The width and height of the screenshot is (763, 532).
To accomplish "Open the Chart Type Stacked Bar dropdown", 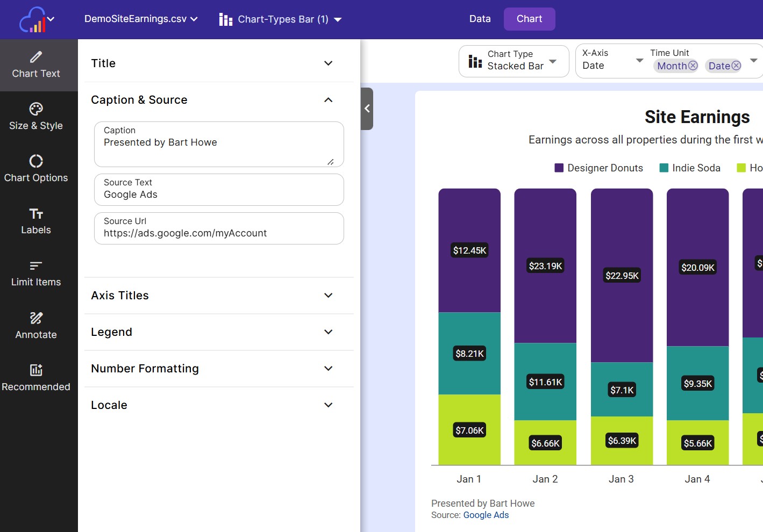I will pyautogui.click(x=514, y=61).
